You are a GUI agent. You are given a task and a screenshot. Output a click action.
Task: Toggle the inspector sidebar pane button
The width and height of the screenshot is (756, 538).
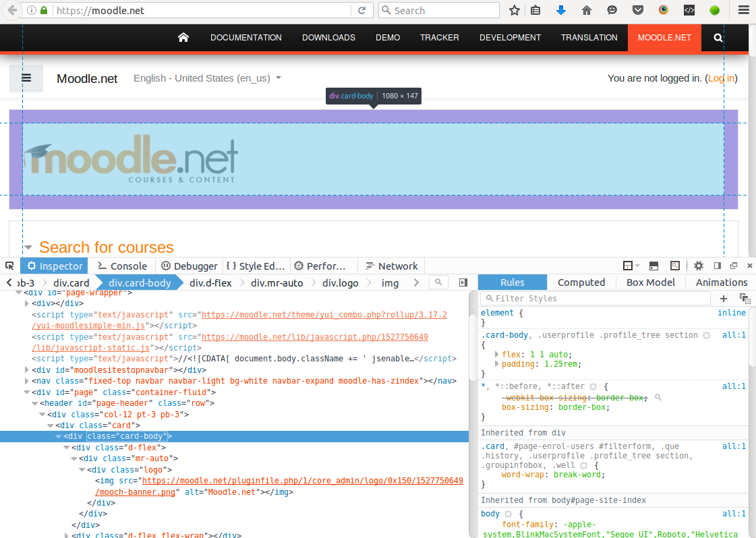click(x=463, y=282)
